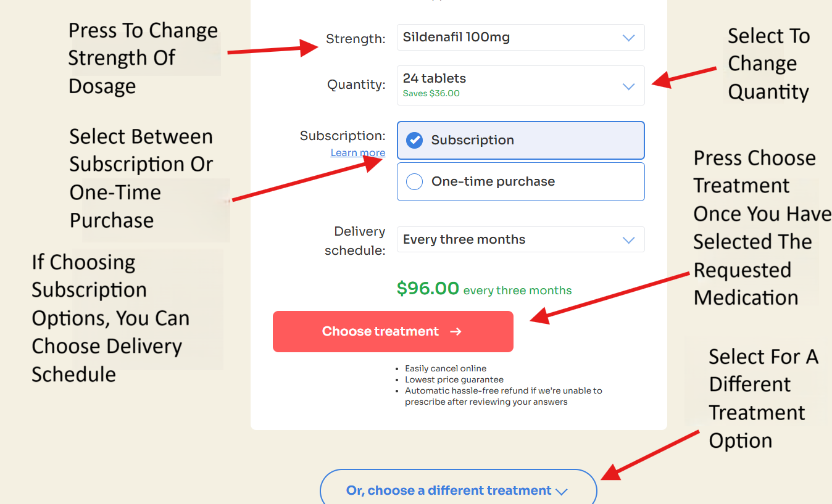This screenshot has width=832, height=504.
Task: Open the Strength dropdown chevron
Action: [x=628, y=38]
